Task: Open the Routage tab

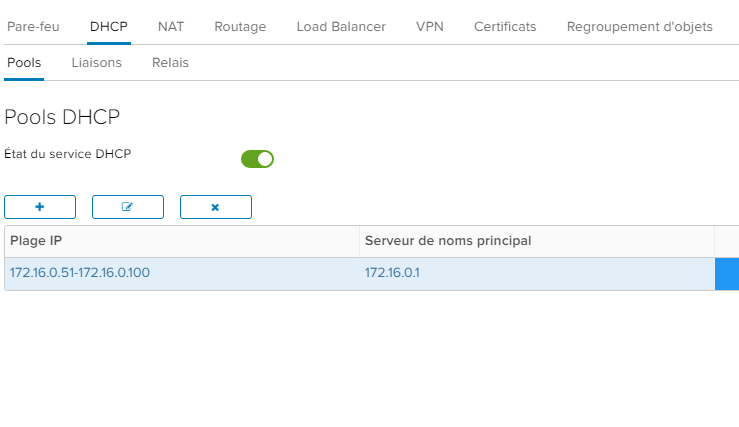Action: (x=240, y=27)
